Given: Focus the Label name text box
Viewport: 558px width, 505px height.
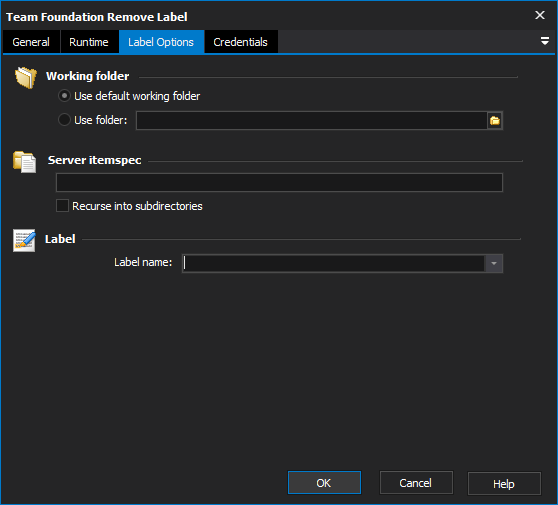Looking at the screenshot, I should click(333, 263).
